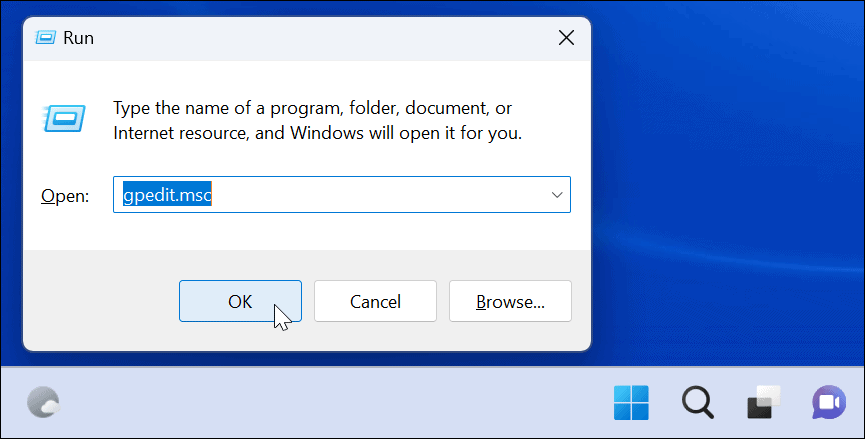The image size is (865, 439).
Task: Expand the Open command history dropdown
Action: [x=557, y=194]
